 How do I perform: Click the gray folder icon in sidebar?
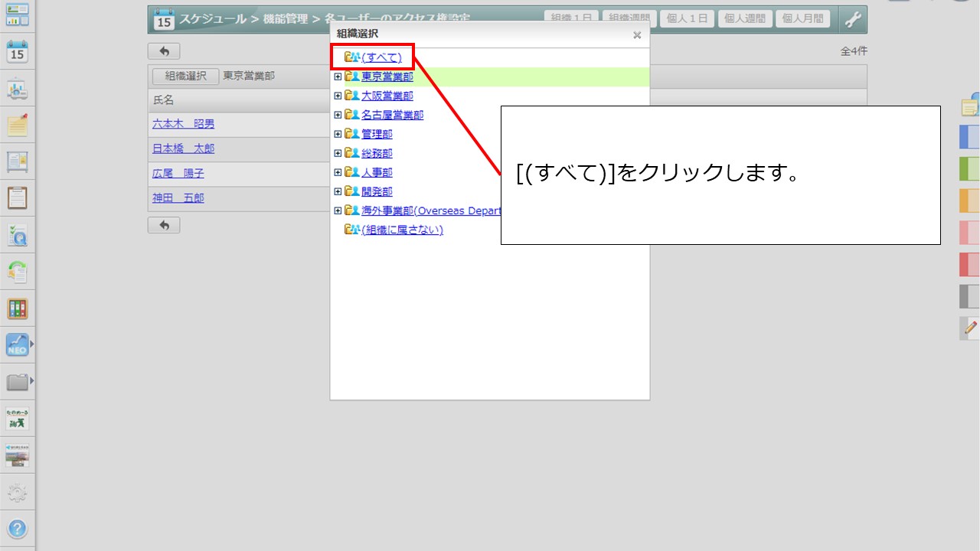coord(17,381)
